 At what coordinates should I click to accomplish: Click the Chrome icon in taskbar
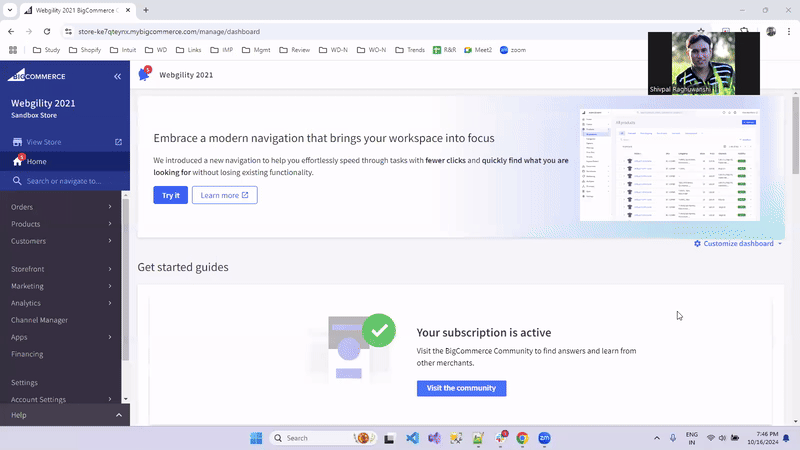coord(523,438)
